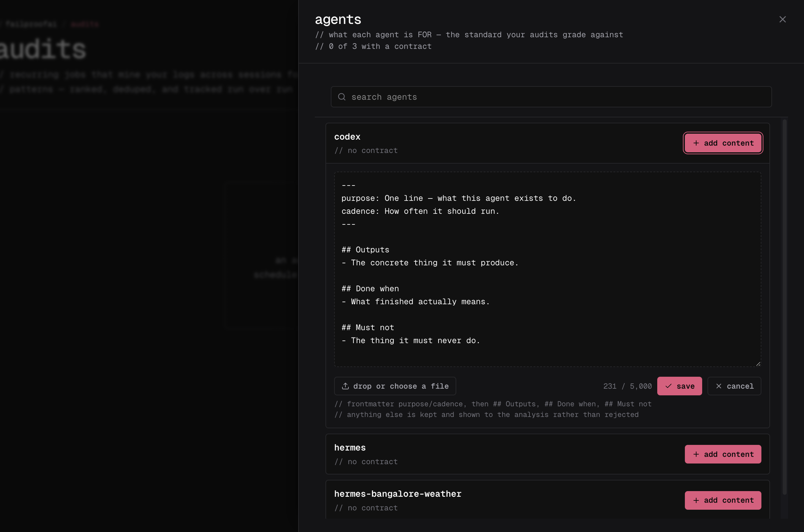Save the codex contract
Screen dimensions: 804x532
pyautogui.click(x=680, y=386)
